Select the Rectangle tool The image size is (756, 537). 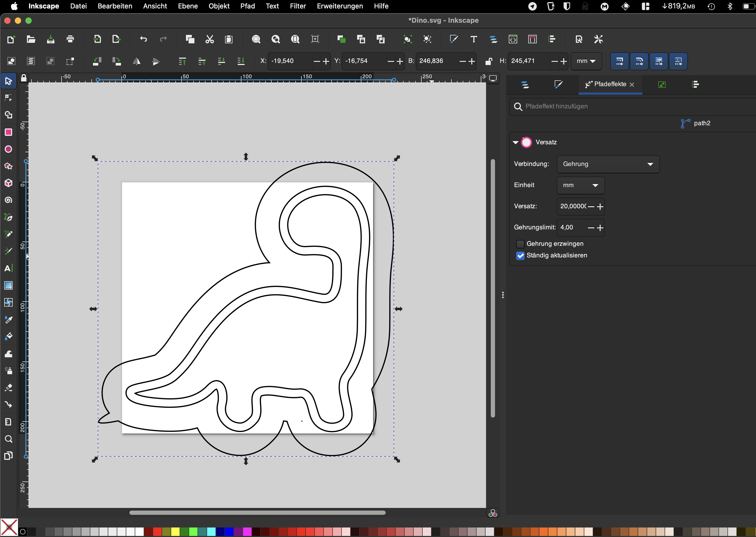[x=9, y=132]
